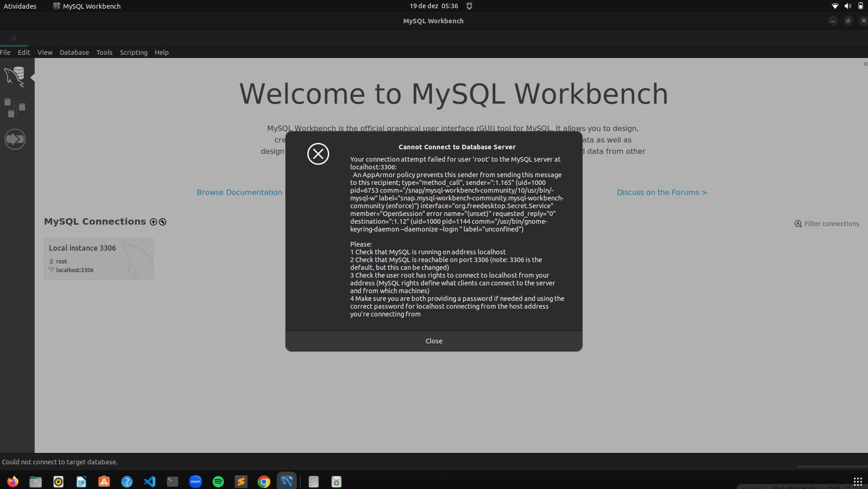The height and width of the screenshot is (489, 868).
Task: Click the 'Could not connect to target database.' status
Action: 60,462
